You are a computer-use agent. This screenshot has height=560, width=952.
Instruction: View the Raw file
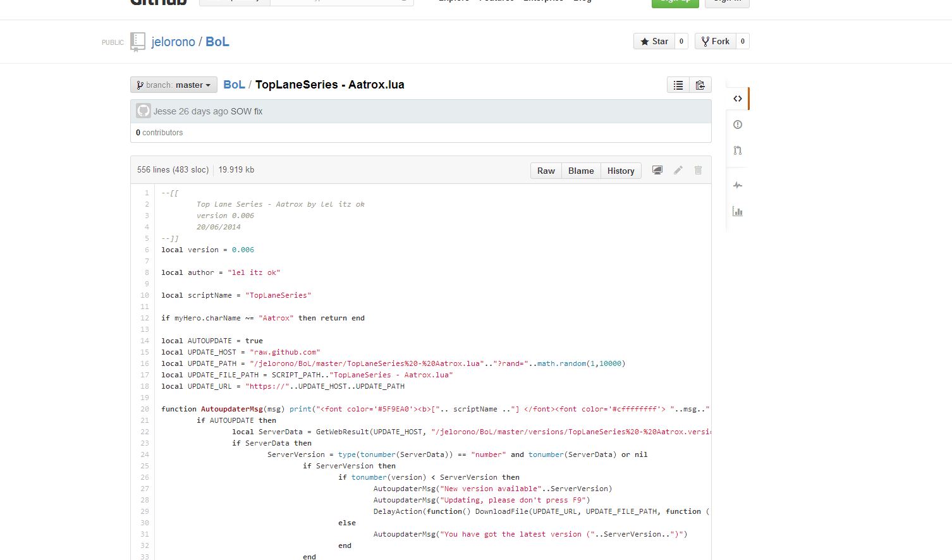click(x=546, y=171)
